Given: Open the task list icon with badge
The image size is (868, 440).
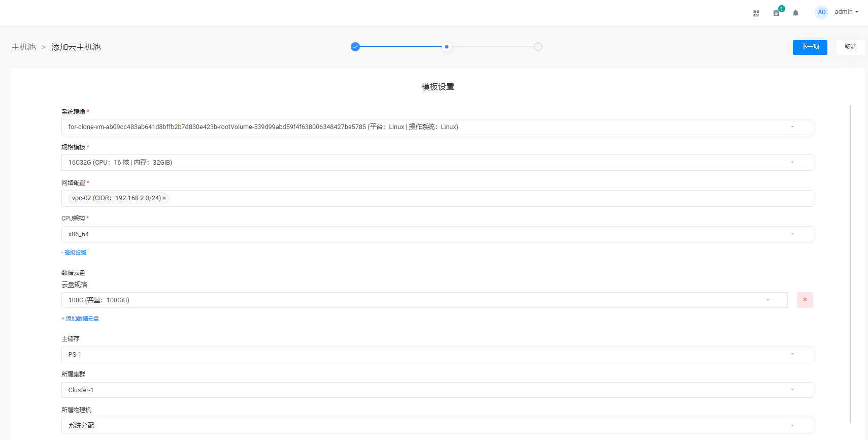Looking at the screenshot, I should tap(777, 13).
